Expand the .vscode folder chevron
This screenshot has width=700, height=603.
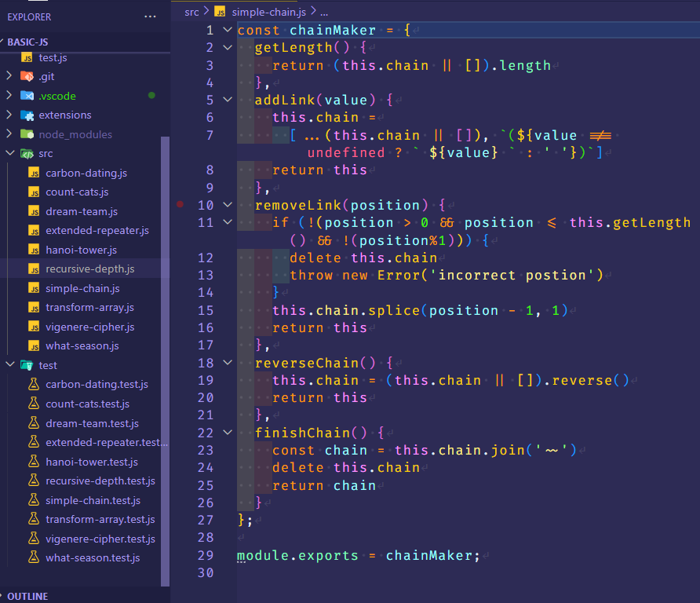(x=9, y=95)
